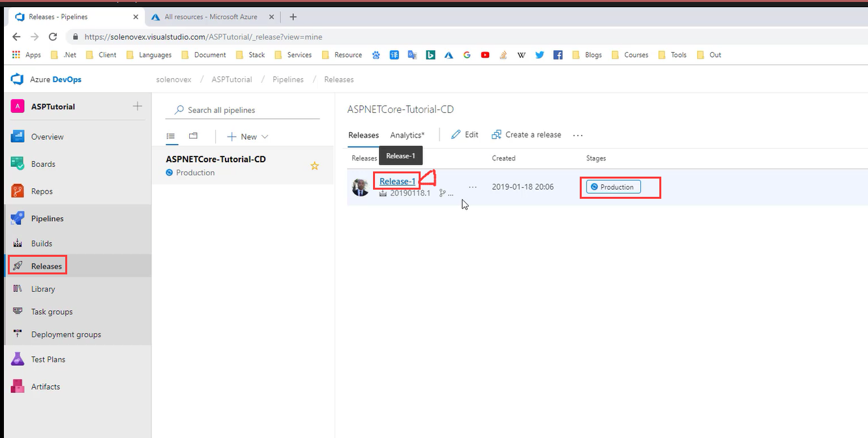This screenshot has height=438, width=868.
Task: Open the Twitter bookmark icon
Action: tap(539, 55)
